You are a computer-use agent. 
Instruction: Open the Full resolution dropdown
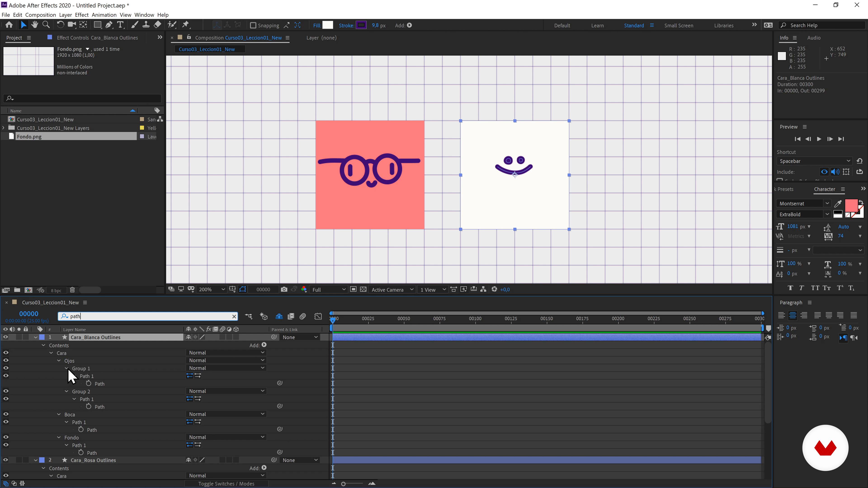328,289
